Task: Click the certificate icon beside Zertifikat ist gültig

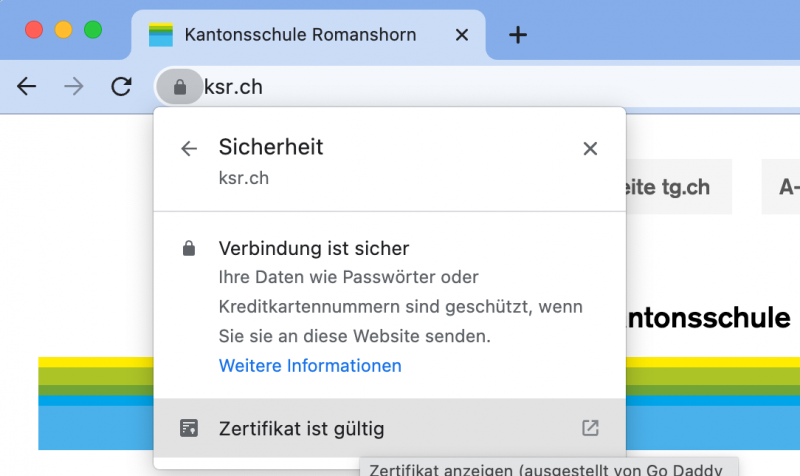Action: point(189,429)
